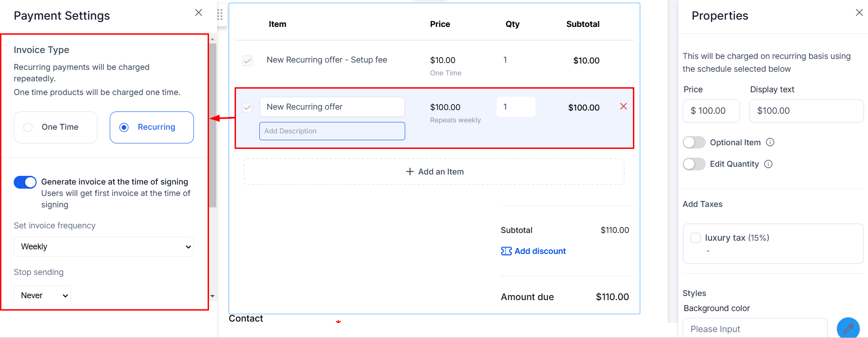Click the Repeats weekly text
Image resolution: width=868 pixels, height=338 pixels.
[x=455, y=120]
